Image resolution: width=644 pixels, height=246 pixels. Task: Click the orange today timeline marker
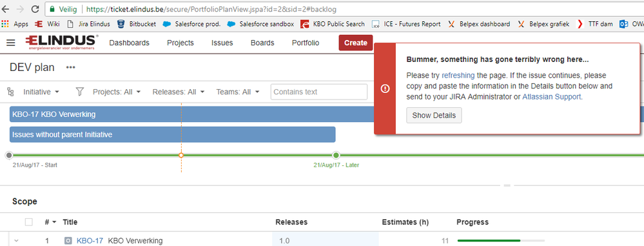pyautogui.click(x=181, y=155)
